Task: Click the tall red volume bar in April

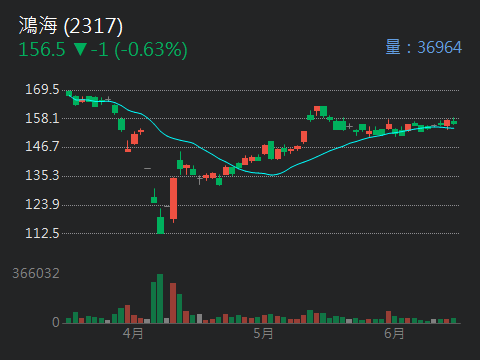Action: pyautogui.click(x=173, y=303)
